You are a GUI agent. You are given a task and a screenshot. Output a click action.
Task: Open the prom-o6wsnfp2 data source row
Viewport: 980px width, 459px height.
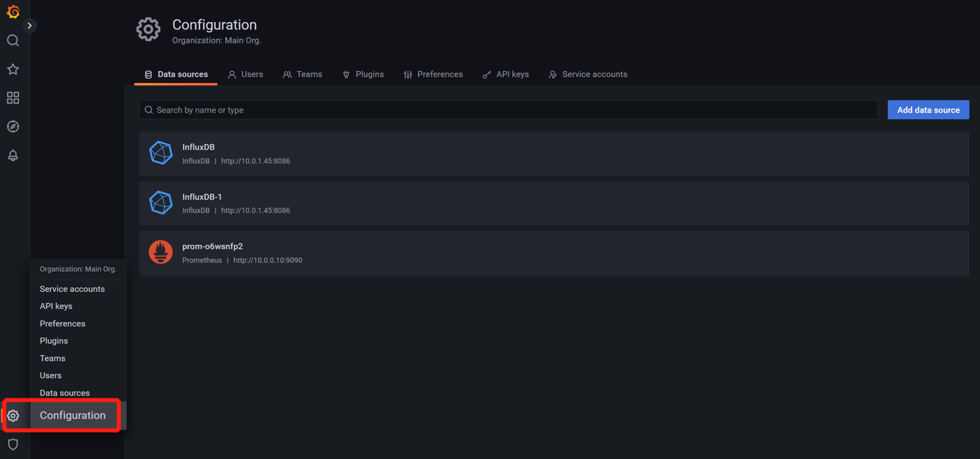pos(554,253)
